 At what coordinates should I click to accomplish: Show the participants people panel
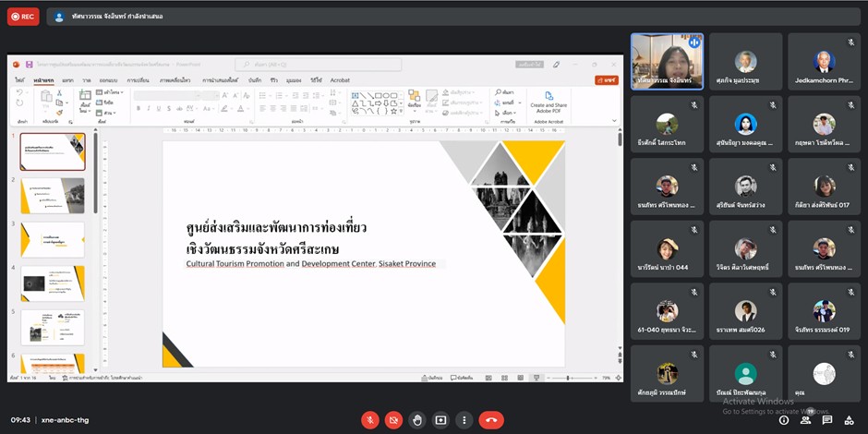805,420
